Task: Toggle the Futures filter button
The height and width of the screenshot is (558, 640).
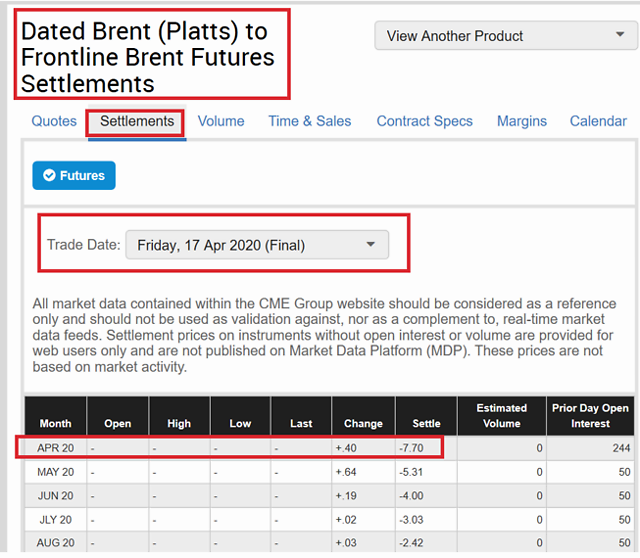Action: pyautogui.click(x=74, y=176)
